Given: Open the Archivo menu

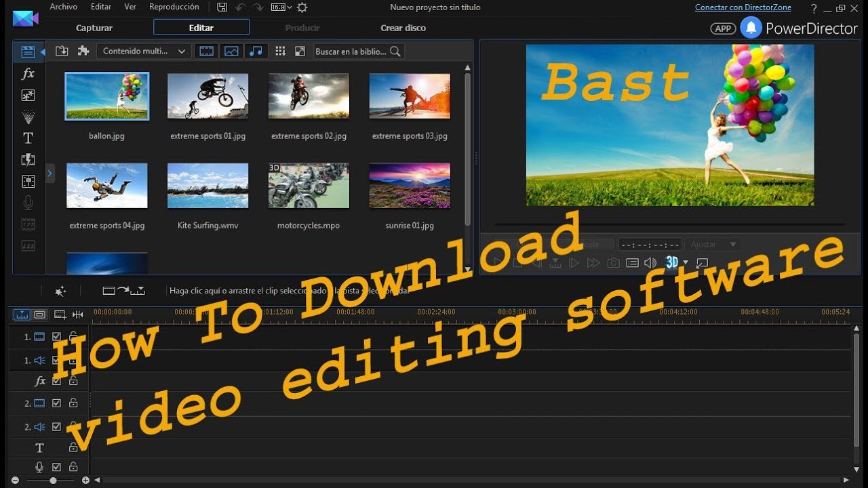Looking at the screenshot, I should [63, 7].
